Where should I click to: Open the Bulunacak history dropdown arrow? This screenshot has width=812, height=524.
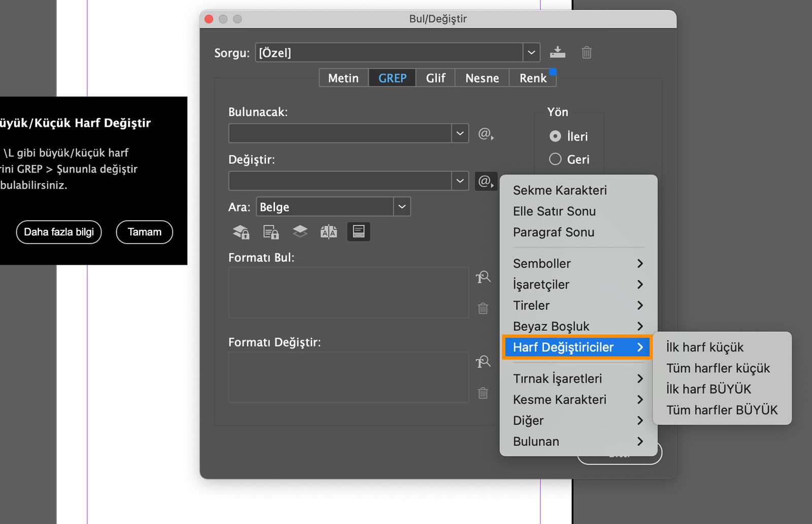pyautogui.click(x=460, y=133)
